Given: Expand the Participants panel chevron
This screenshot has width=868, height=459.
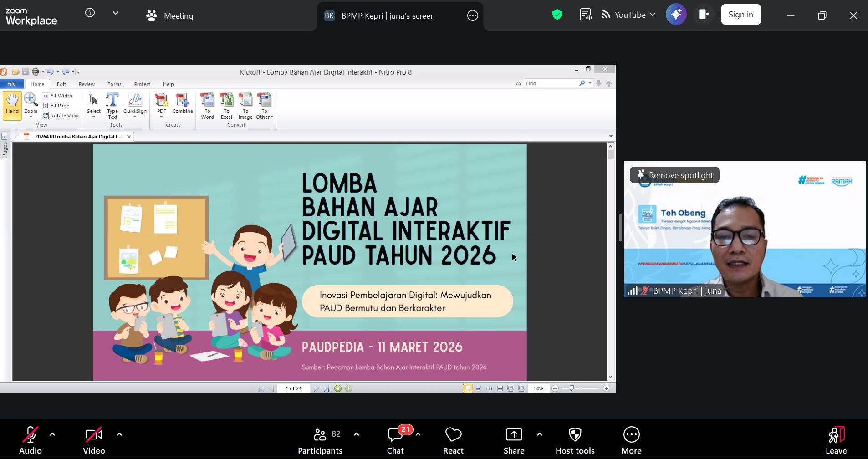Looking at the screenshot, I should click(x=357, y=434).
